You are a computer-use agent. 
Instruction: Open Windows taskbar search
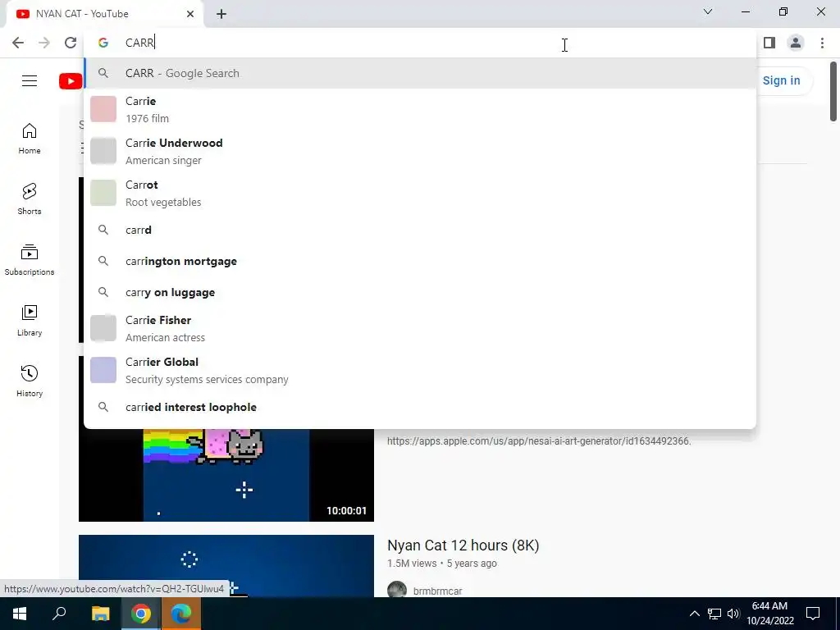59,614
